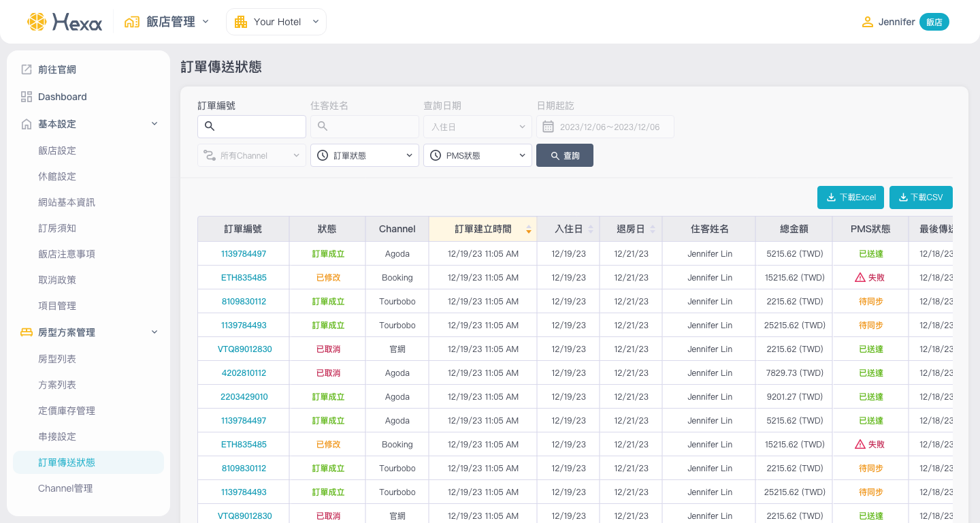Collapse the 基本設定 sidebar section
Screen dimensions: 980x523
click(x=154, y=124)
